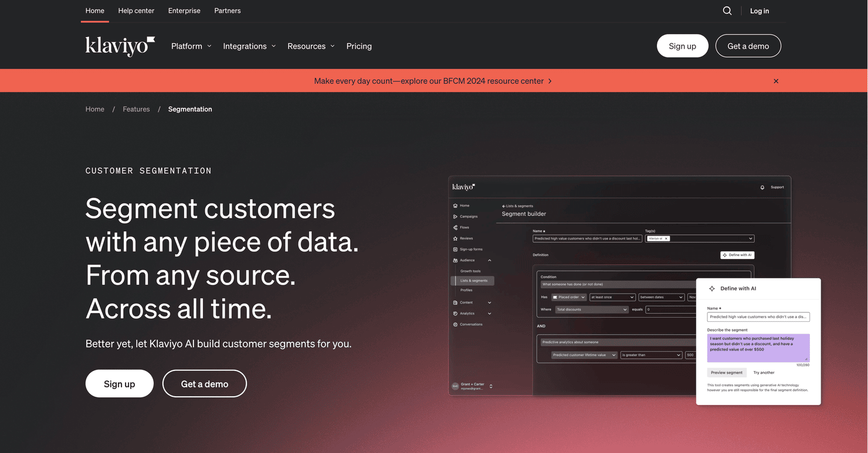This screenshot has height=453, width=868.
Task: Collapse the Audience section in preview sidebar
Action: click(x=490, y=260)
